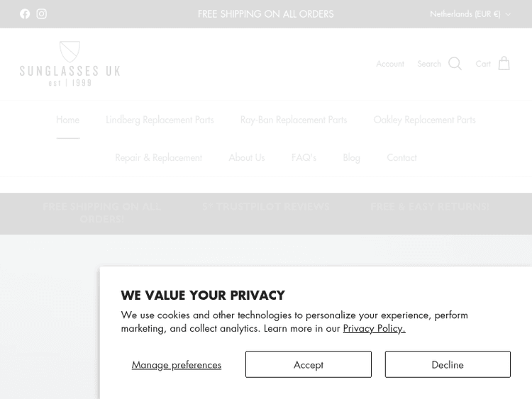Decline cookies in privacy banner
Screen dimensions: 532x399
[447, 364]
